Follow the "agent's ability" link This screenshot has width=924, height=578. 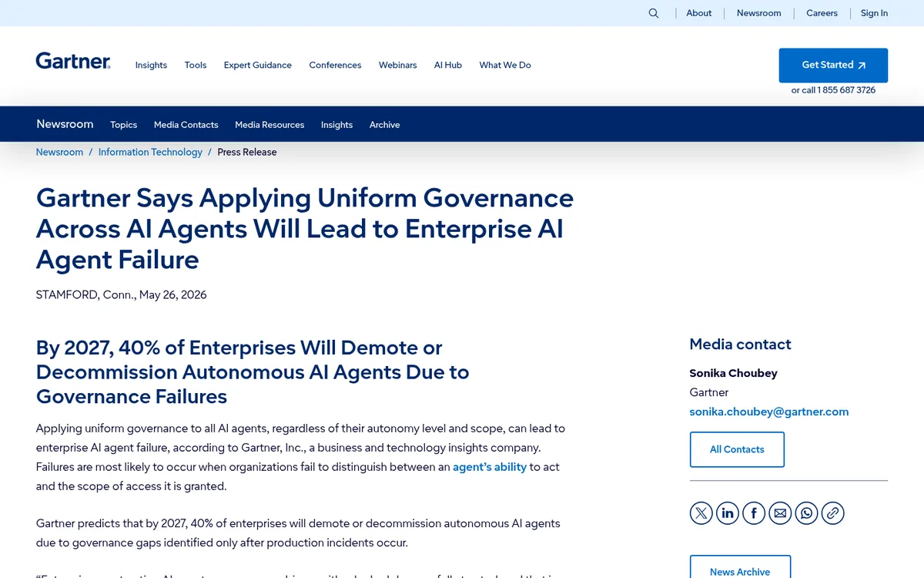(490, 467)
